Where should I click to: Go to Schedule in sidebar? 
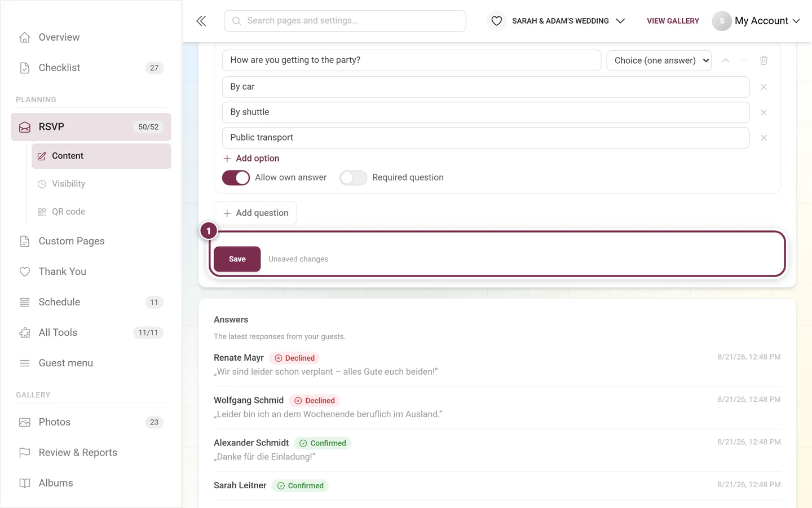click(91, 303)
